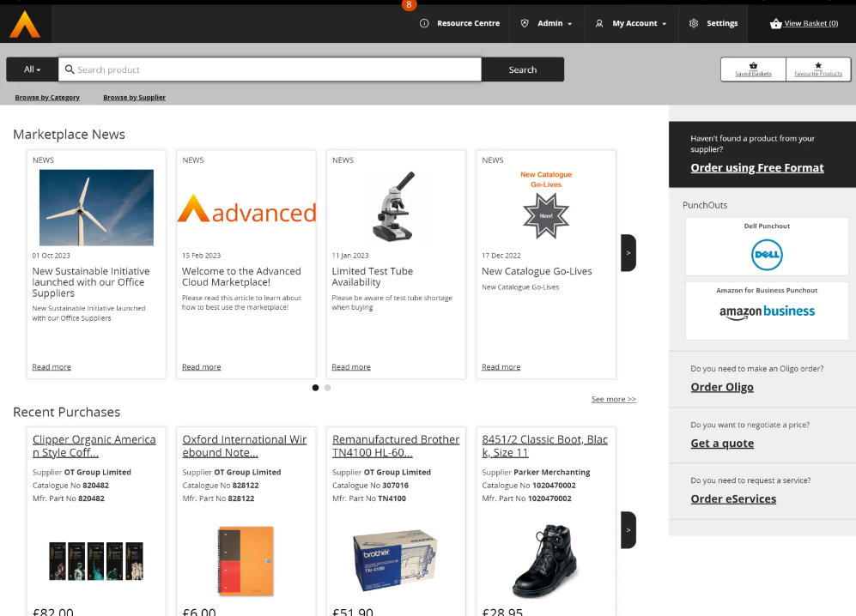This screenshot has width=856, height=616.
Task: Open Browse by Category
Action: click(x=47, y=97)
